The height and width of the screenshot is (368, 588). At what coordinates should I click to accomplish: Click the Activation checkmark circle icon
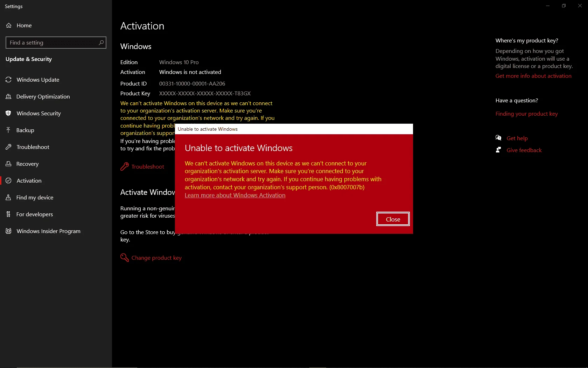(9, 181)
